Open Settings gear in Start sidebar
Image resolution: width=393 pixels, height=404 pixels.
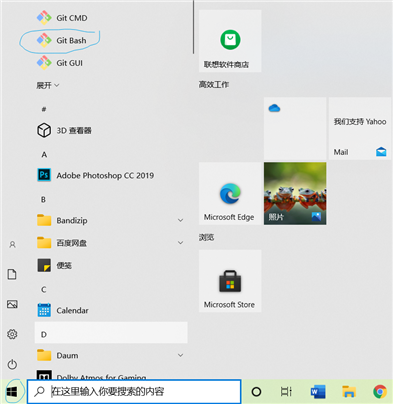[x=12, y=334]
